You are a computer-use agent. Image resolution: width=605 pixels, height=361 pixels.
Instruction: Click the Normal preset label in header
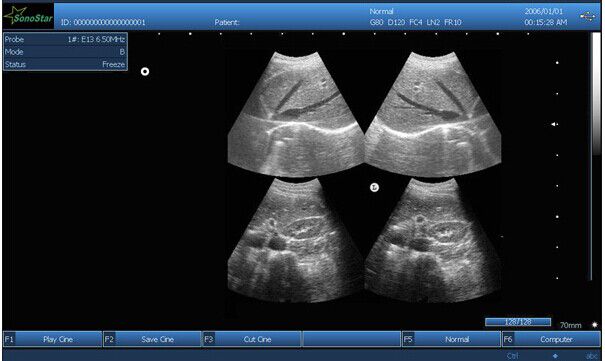381,12
